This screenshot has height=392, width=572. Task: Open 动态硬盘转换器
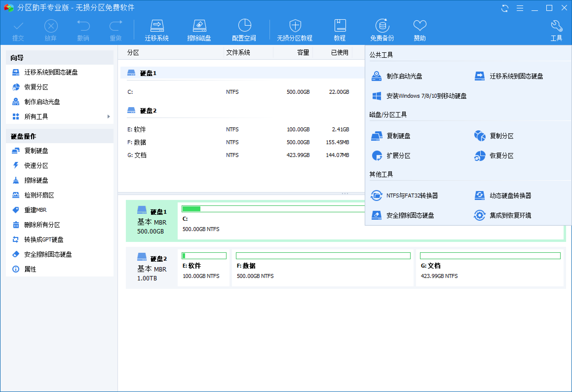(x=503, y=196)
